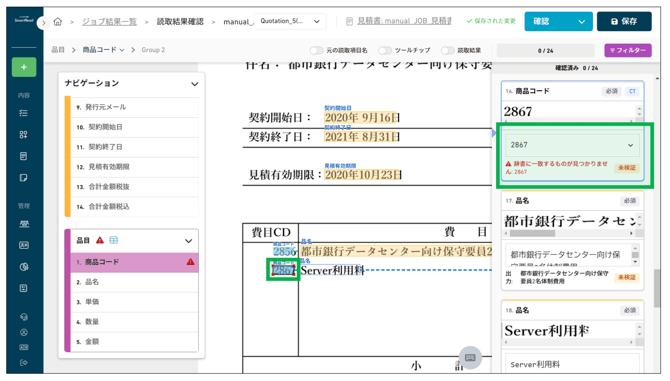Select 11. 契約終了日 in navigation

point(134,147)
